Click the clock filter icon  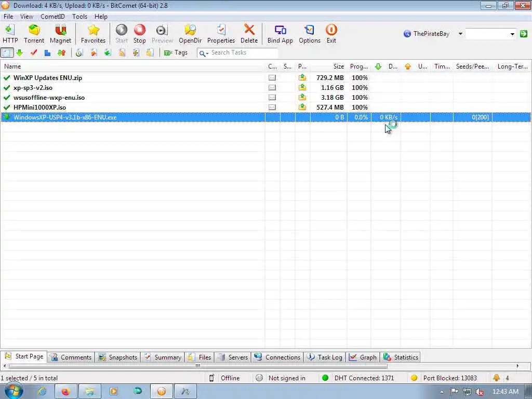pyautogui.click(x=79, y=52)
